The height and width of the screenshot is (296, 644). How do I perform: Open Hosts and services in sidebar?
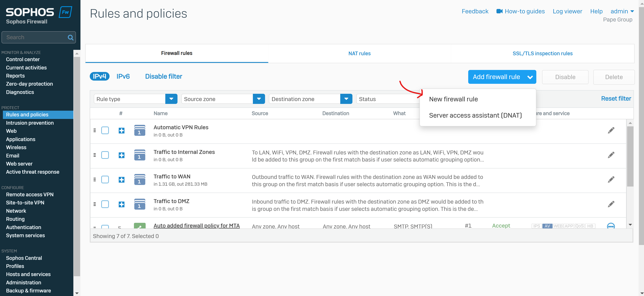28,274
